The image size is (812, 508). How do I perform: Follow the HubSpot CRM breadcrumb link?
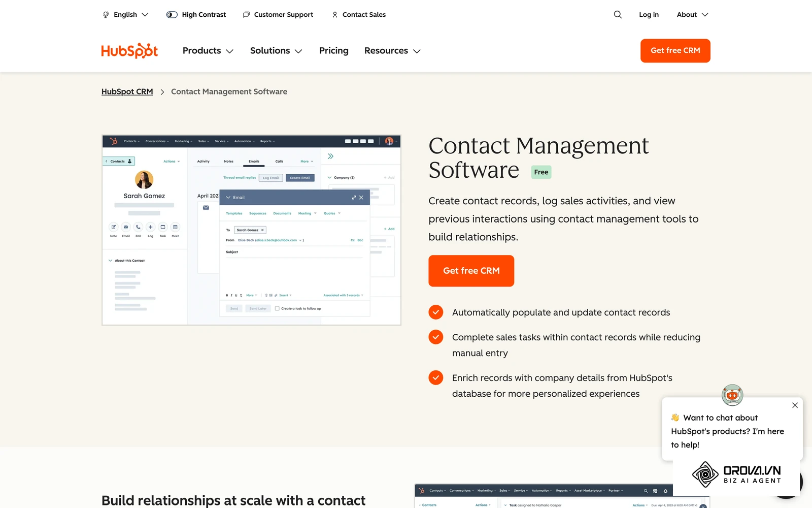pyautogui.click(x=127, y=91)
